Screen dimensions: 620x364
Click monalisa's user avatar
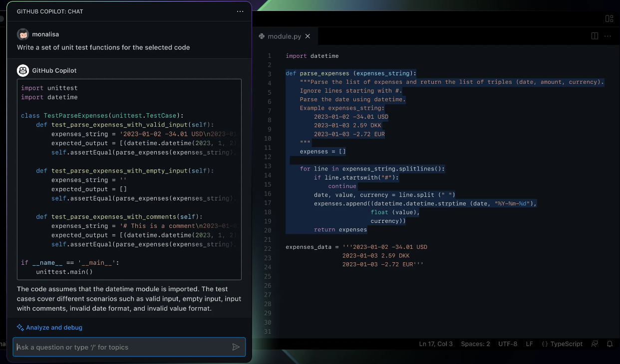pyautogui.click(x=22, y=34)
